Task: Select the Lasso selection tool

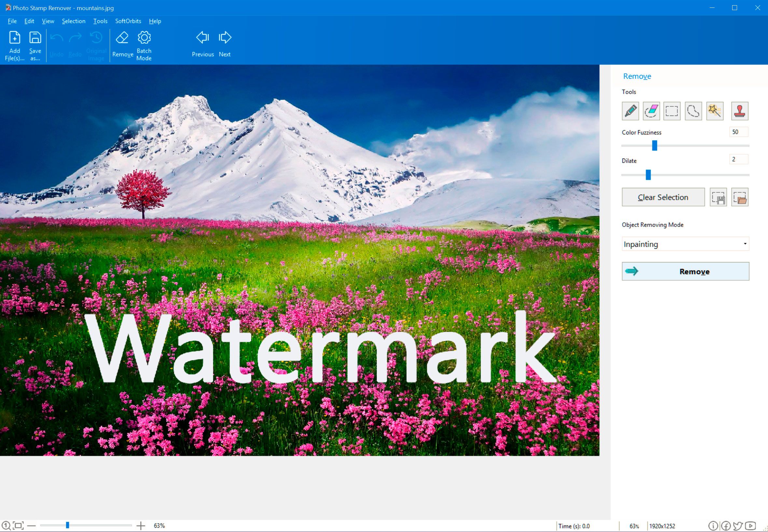Action: coord(693,111)
